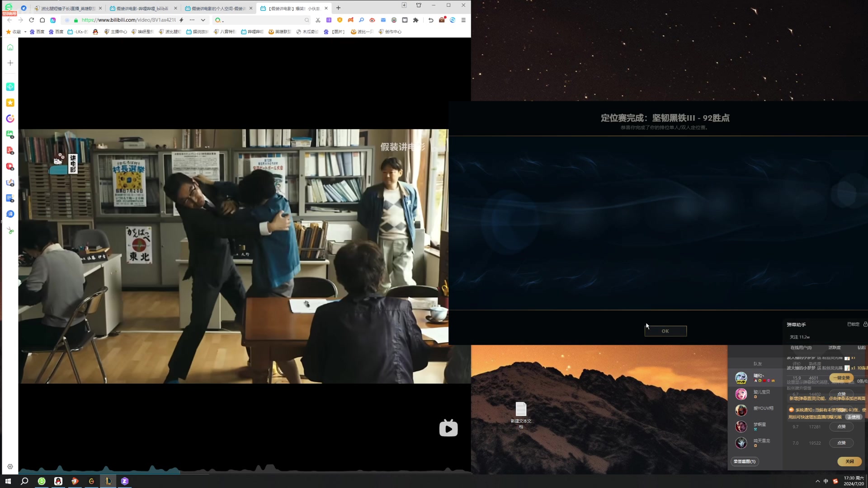Open the sidebar yellow star favorites icon
868x488 pixels.
tap(10, 103)
